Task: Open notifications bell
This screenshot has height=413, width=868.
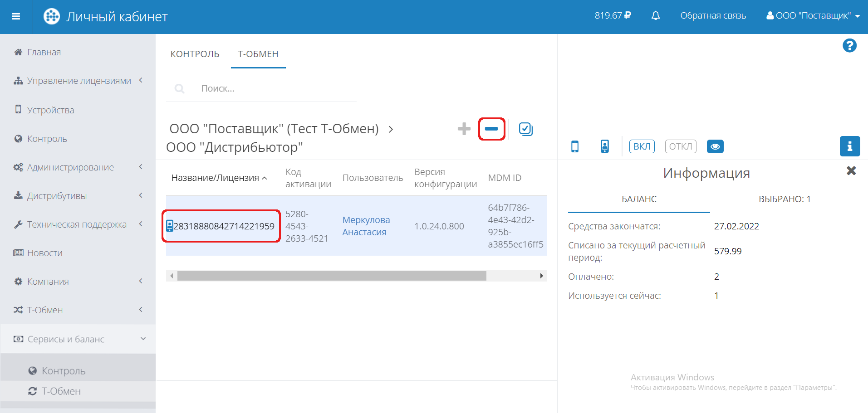Action: [x=655, y=16]
